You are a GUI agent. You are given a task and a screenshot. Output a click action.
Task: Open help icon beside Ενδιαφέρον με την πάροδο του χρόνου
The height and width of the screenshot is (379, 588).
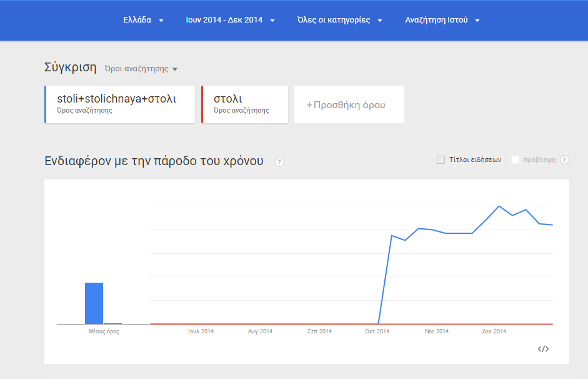coord(279,162)
